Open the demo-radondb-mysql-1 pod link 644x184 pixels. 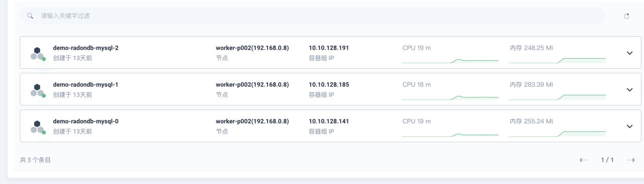click(x=86, y=85)
